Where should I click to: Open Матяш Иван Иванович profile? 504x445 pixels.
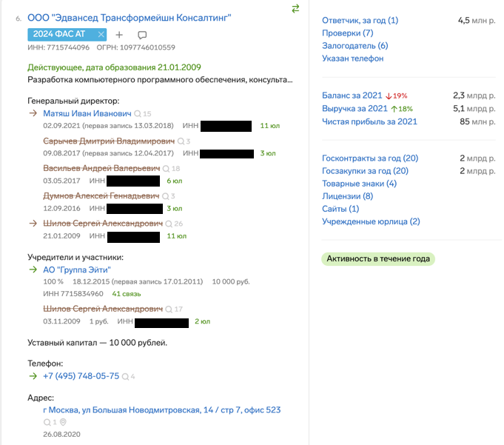[x=87, y=113]
